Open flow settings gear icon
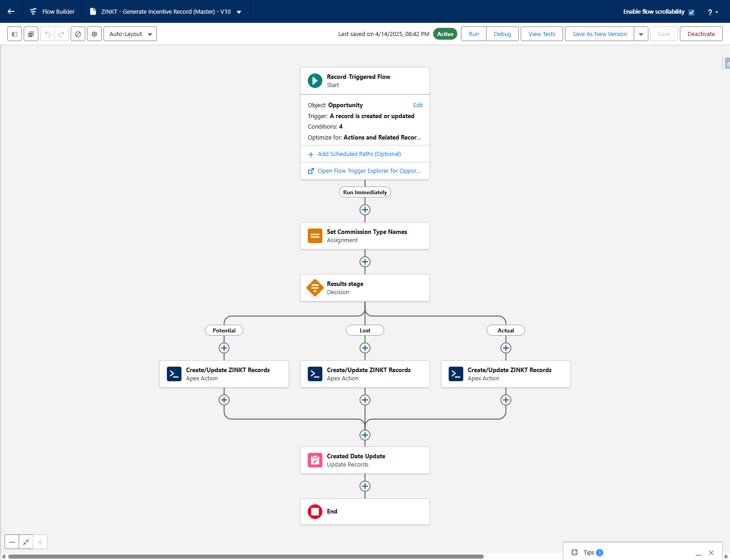Image resolution: width=730 pixels, height=560 pixels. (94, 34)
